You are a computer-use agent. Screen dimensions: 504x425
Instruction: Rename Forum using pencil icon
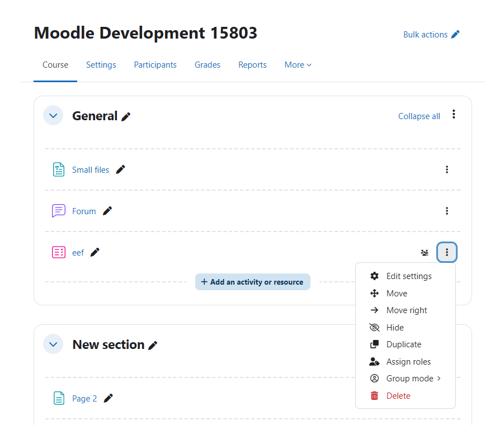pos(107,211)
